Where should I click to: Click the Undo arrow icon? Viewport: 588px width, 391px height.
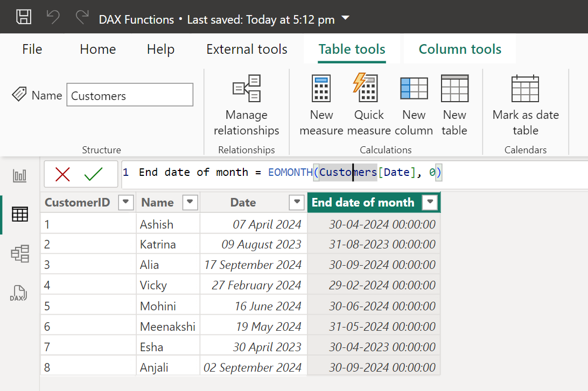(53, 17)
